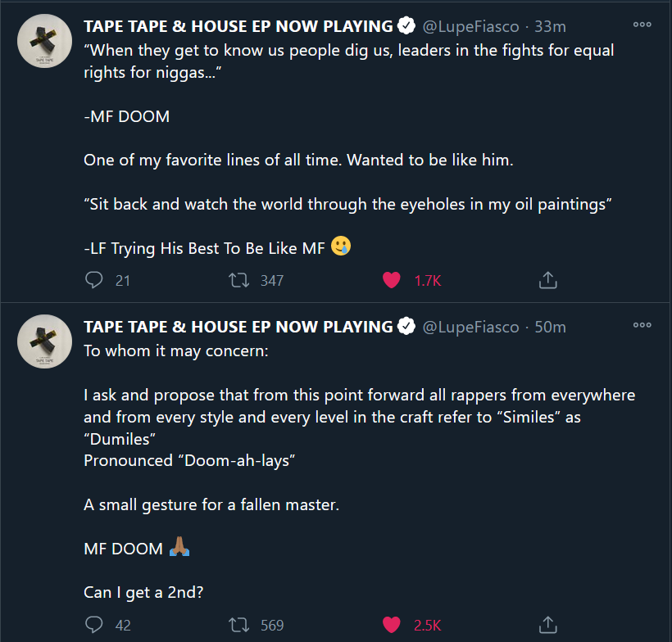Unlike the bottom tweet's red heart
The image size is (672, 642).
tap(392, 624)
